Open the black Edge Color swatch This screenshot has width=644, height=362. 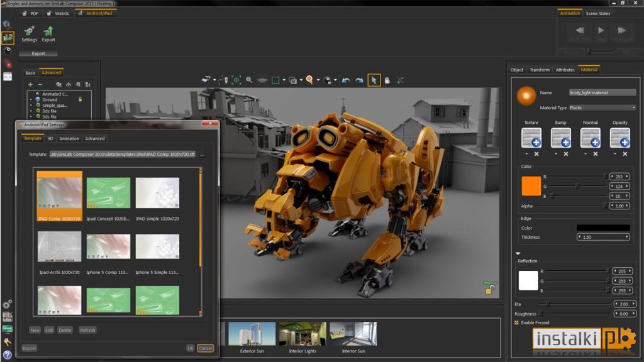(x=603, y=228)
